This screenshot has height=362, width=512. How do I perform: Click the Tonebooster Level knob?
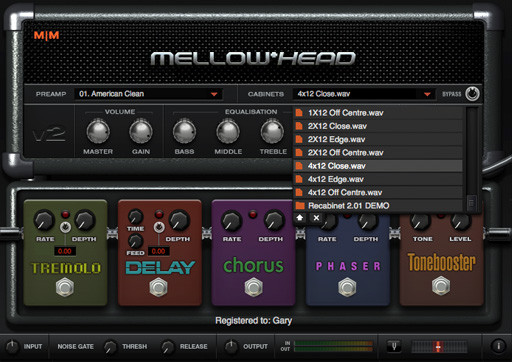[461, 222]
